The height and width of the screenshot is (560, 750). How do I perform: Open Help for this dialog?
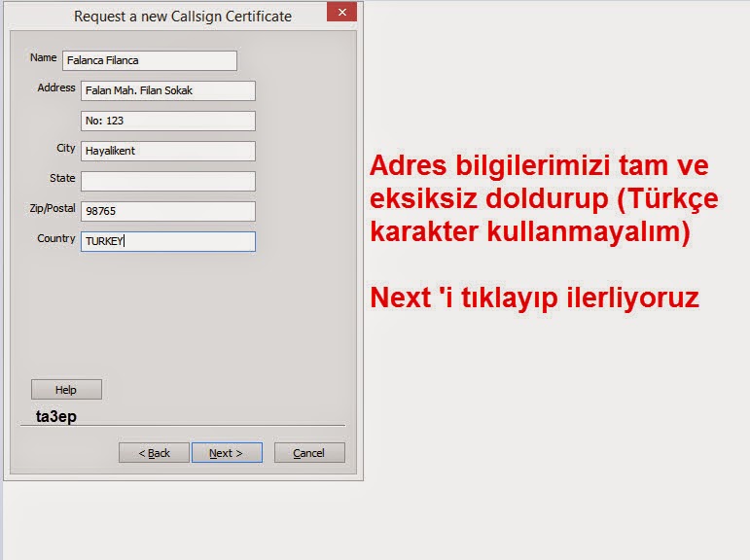point(66,389)
